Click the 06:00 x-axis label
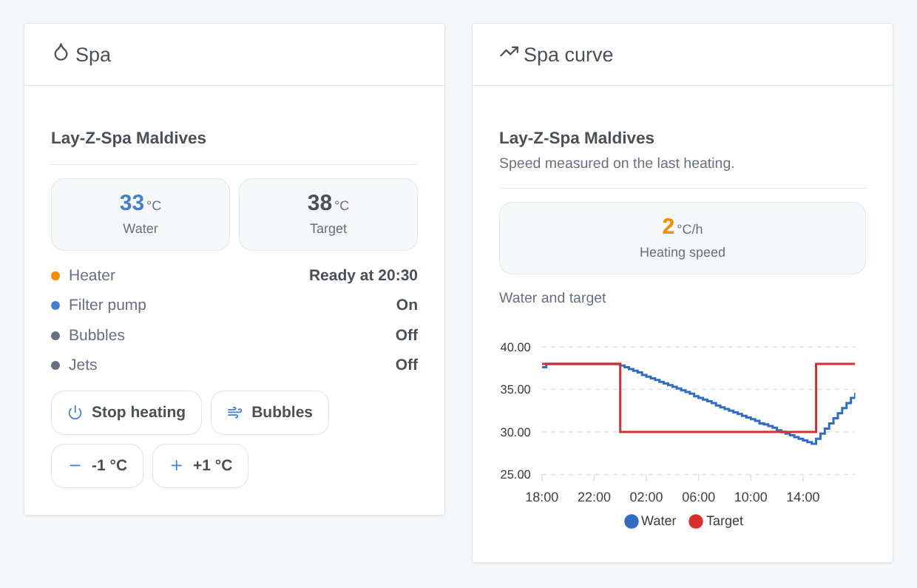 (698, 497)
